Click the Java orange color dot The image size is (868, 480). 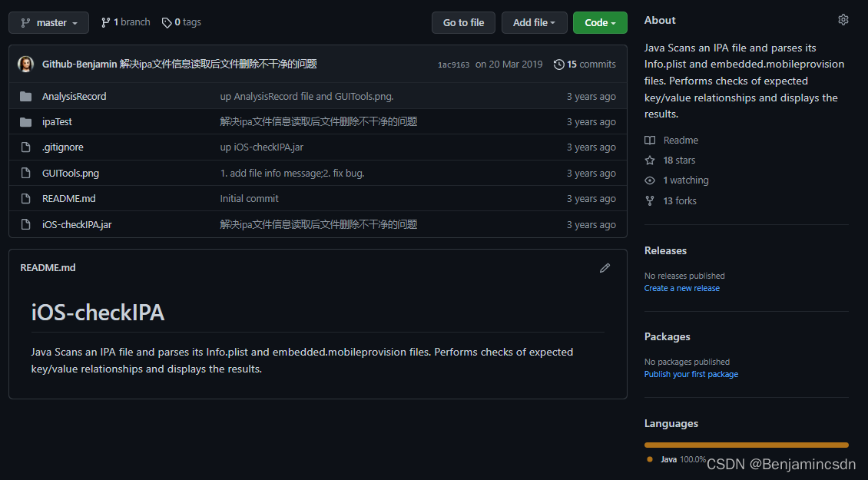649,459
